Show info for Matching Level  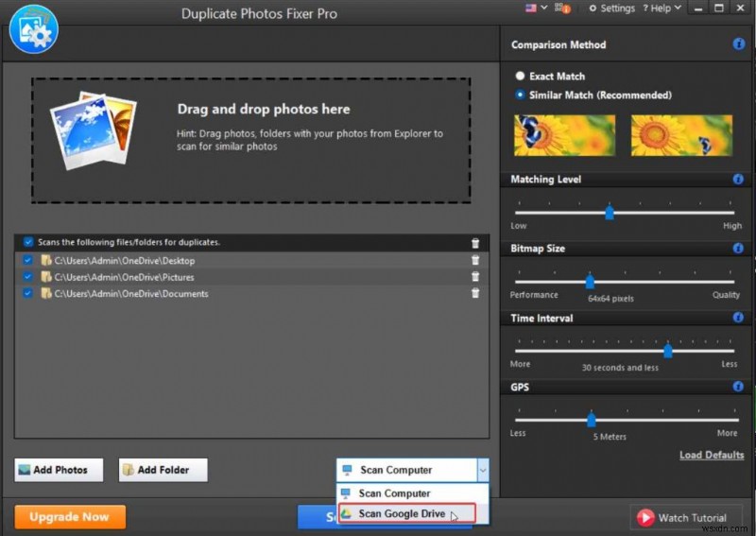pyautogui.click(x=738, y=180)
